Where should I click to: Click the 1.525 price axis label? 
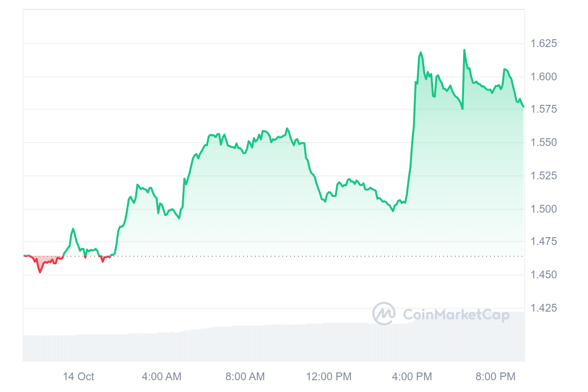tap(544, 175)
